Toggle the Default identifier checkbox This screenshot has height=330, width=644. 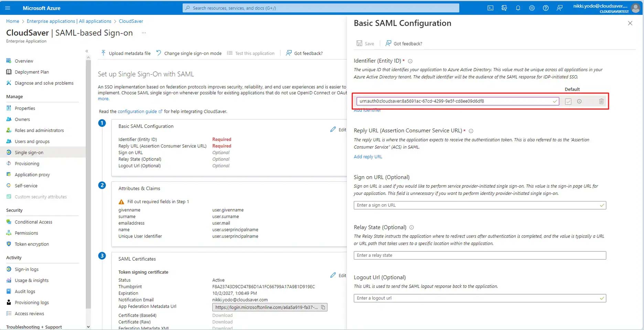pyautogui.click(x=568, y=101)
